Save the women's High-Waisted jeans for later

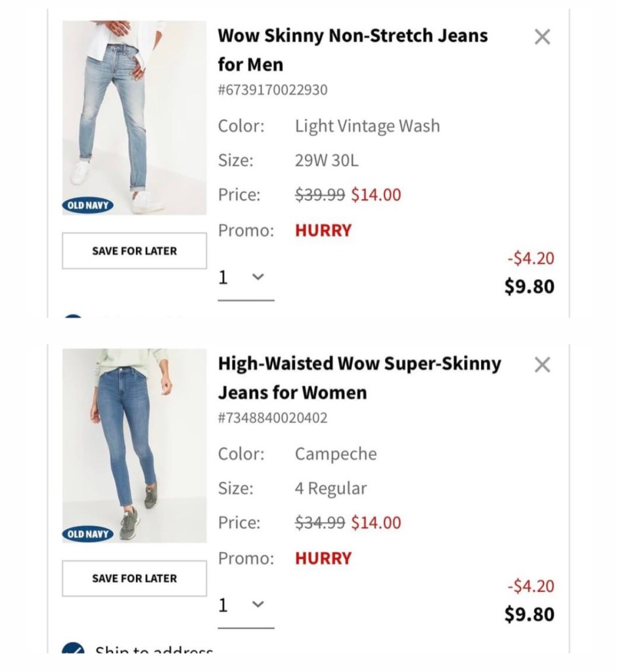click(134, 578)
